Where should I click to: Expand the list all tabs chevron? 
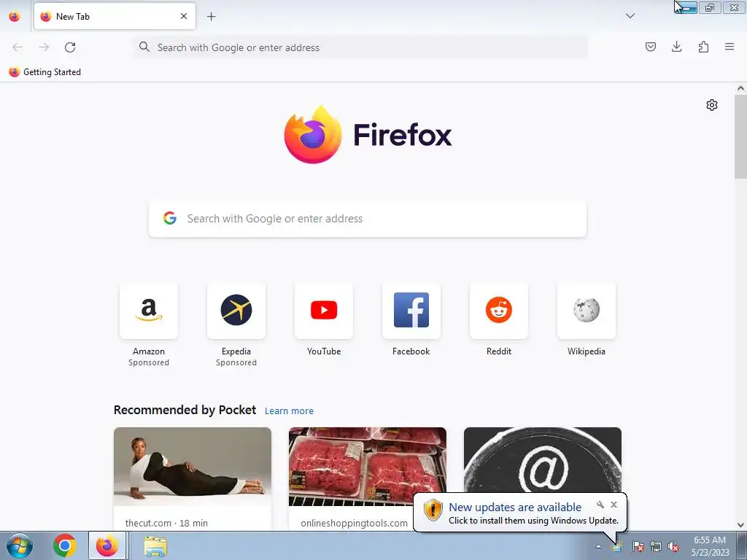630,16
